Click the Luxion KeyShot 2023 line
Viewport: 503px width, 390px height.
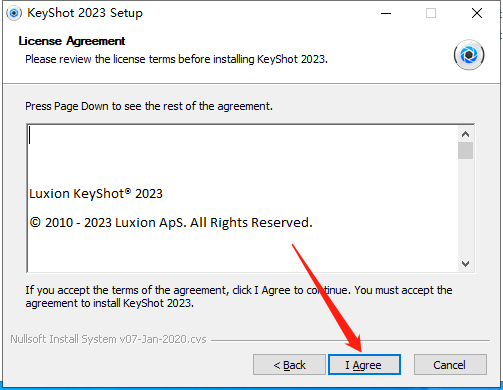(x=96, y=194)
